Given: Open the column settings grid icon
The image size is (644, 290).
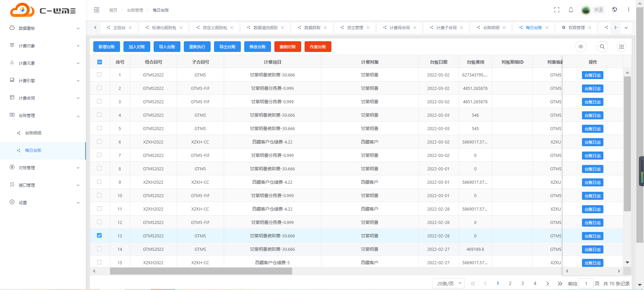Looking at the screenshot, I should tap(622, 47).
